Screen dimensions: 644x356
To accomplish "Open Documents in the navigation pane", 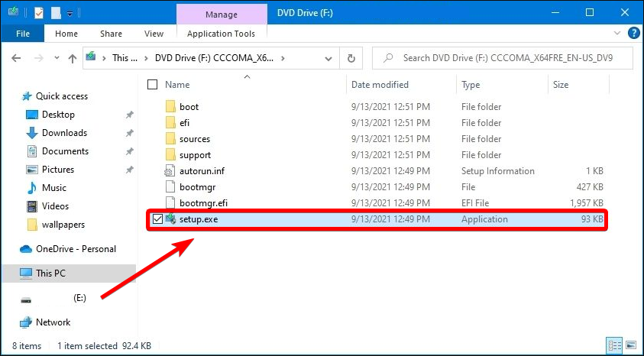I will point(65,151).
